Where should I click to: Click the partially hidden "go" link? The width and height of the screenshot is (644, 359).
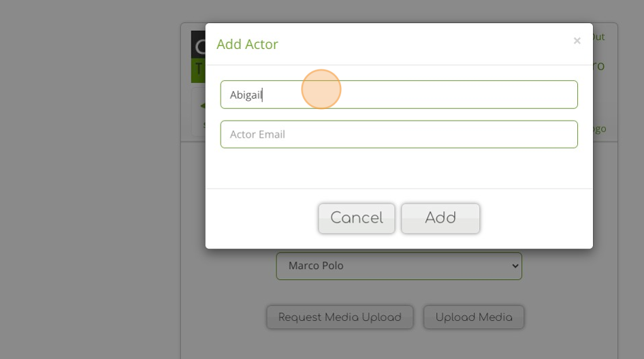(599, 129)
